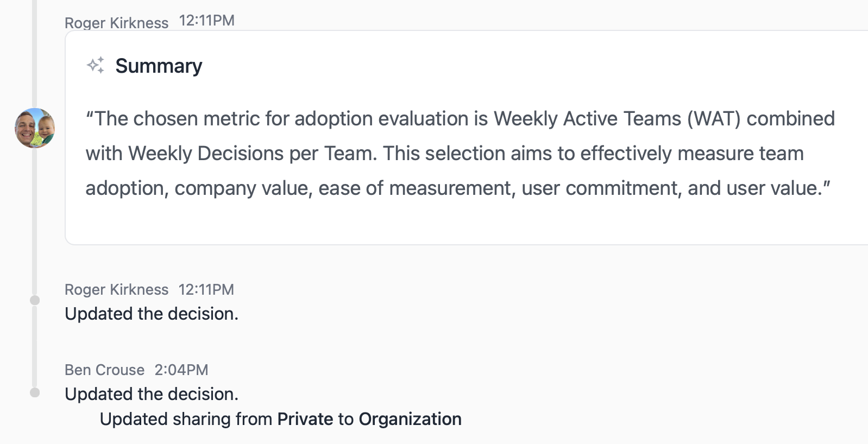868x444 pixels.
Task: Click the Summary heading
Action: (159, 66)
